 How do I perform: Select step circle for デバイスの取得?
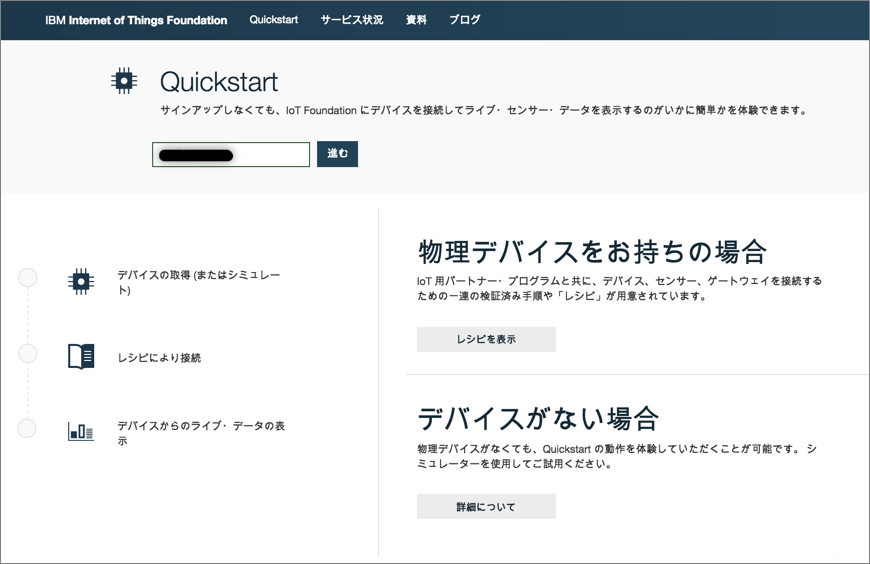28,277
